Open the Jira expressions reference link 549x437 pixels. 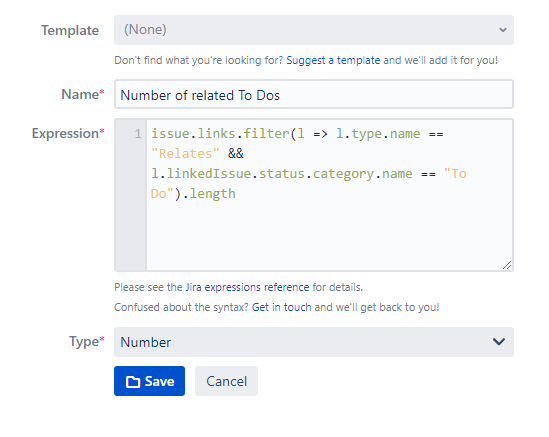point(247,287)
